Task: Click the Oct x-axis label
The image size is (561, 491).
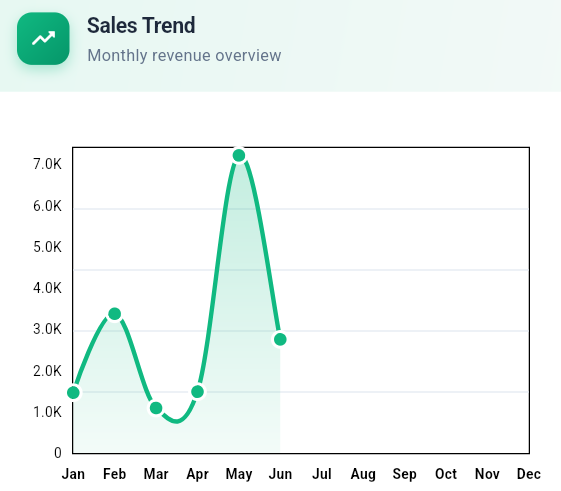Action: pyautogui.click(x=446, y=474)
